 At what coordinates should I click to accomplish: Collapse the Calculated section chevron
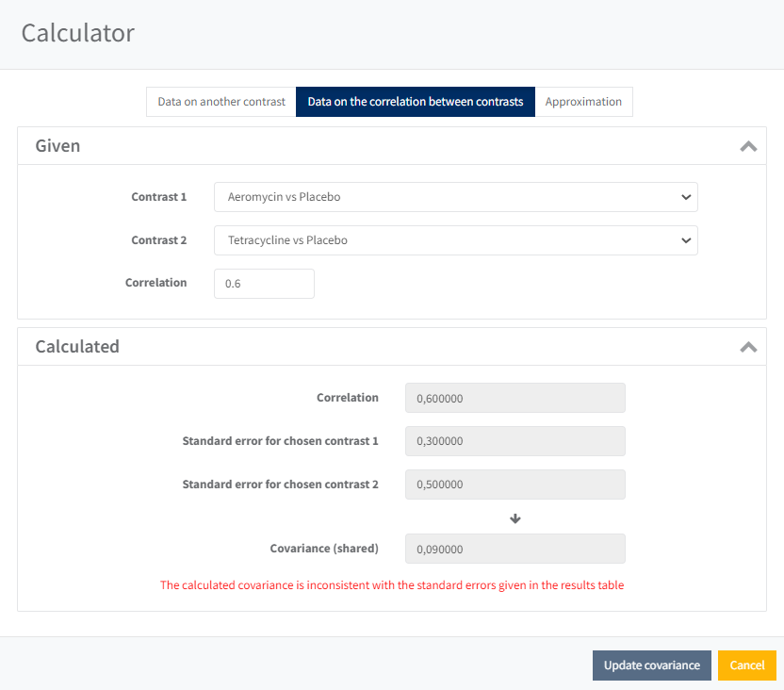[x=748, y=347]
